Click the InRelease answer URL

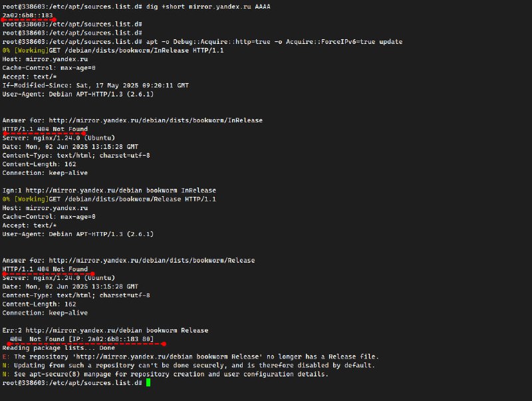156,120
